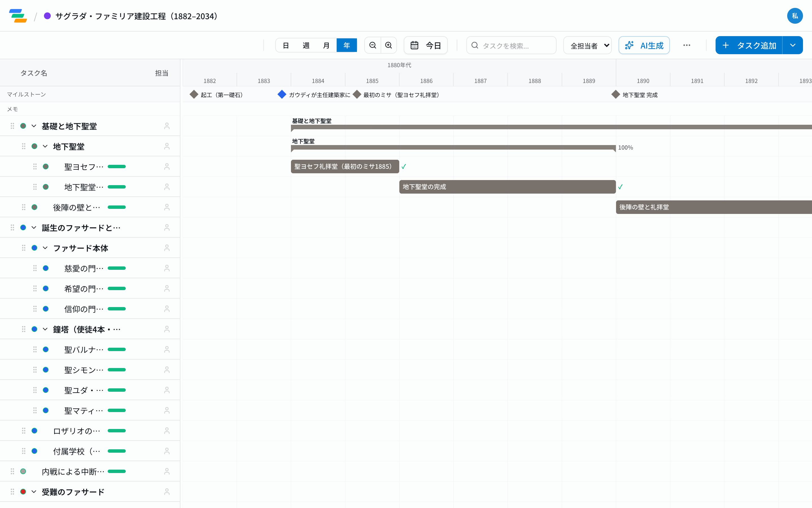Switch to 週 view tab
Screen dimensions: 812x508
[x=306, y=45]
